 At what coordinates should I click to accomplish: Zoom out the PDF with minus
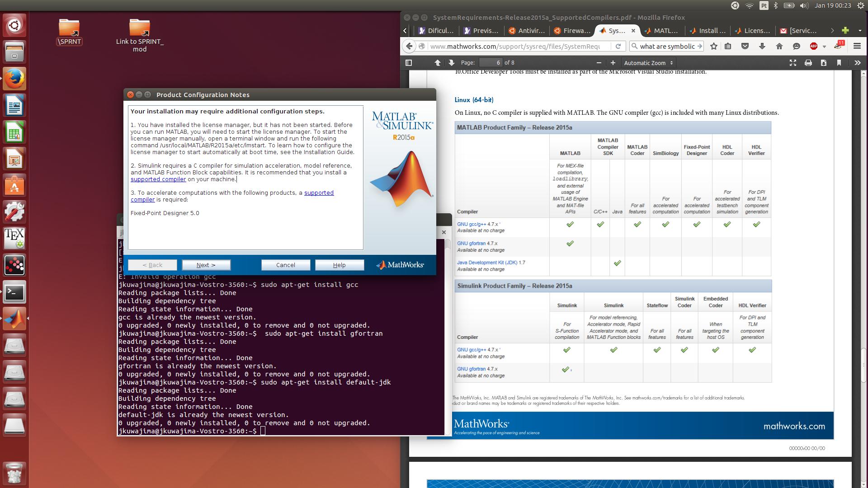(x=599, y=63)
